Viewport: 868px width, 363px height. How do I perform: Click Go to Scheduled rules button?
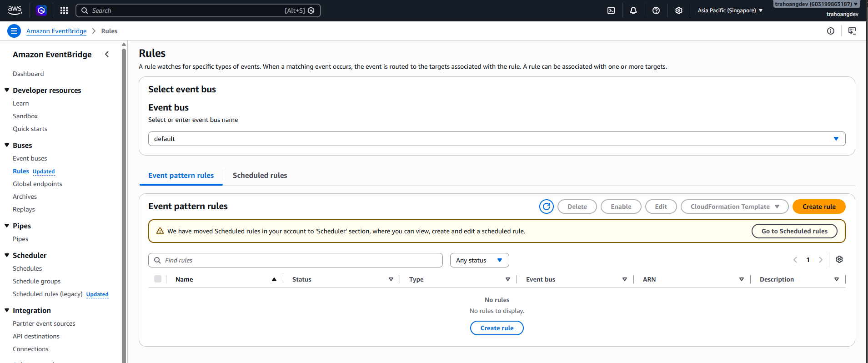794,231
